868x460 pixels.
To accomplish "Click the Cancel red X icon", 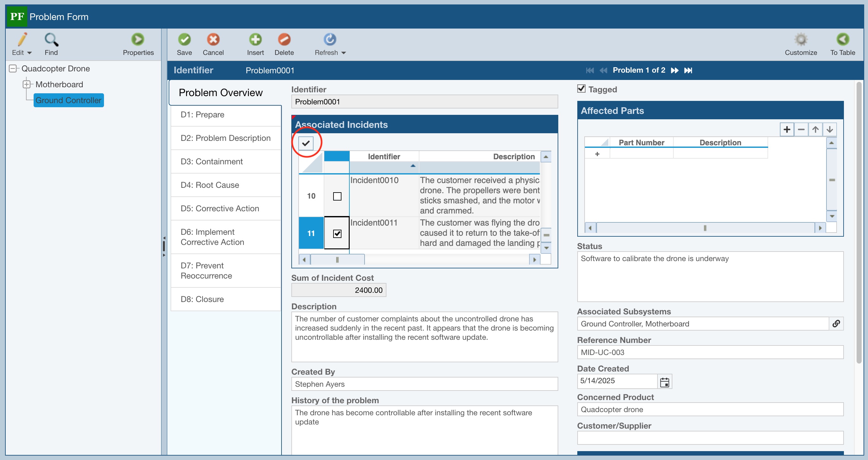I will (x=213, y=40).
